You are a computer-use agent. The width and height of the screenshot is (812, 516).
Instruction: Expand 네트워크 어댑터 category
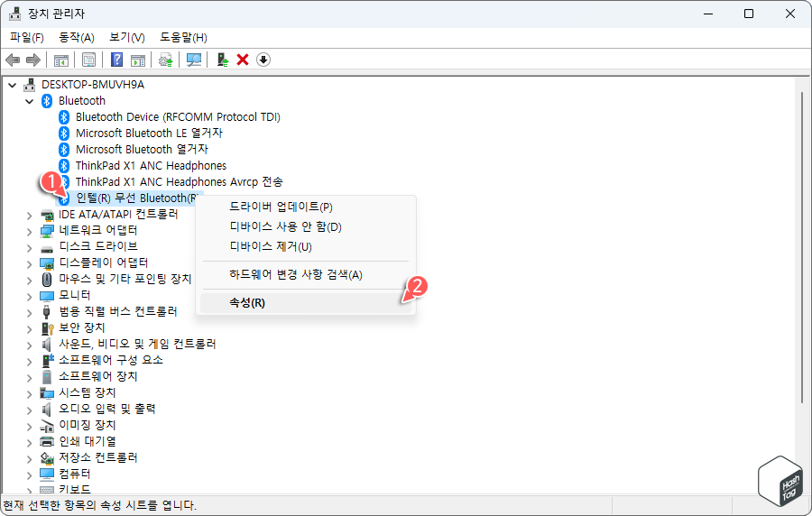30,231
